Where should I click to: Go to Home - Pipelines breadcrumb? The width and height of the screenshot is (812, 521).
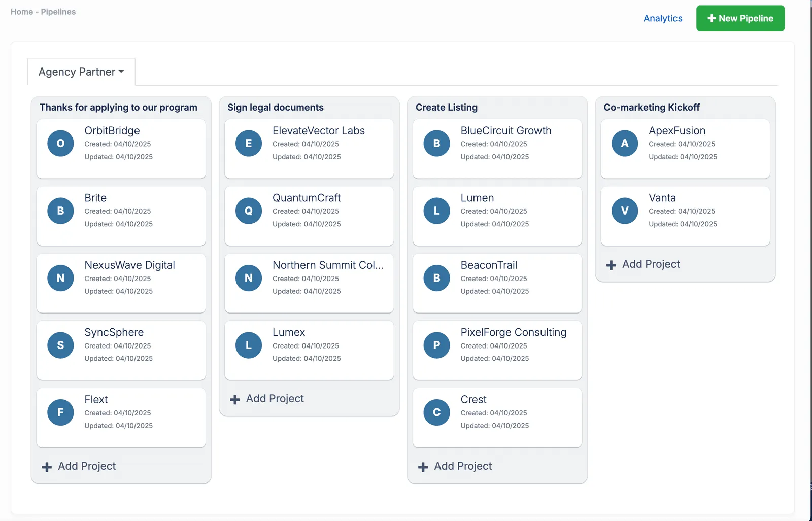pos(43,12)
